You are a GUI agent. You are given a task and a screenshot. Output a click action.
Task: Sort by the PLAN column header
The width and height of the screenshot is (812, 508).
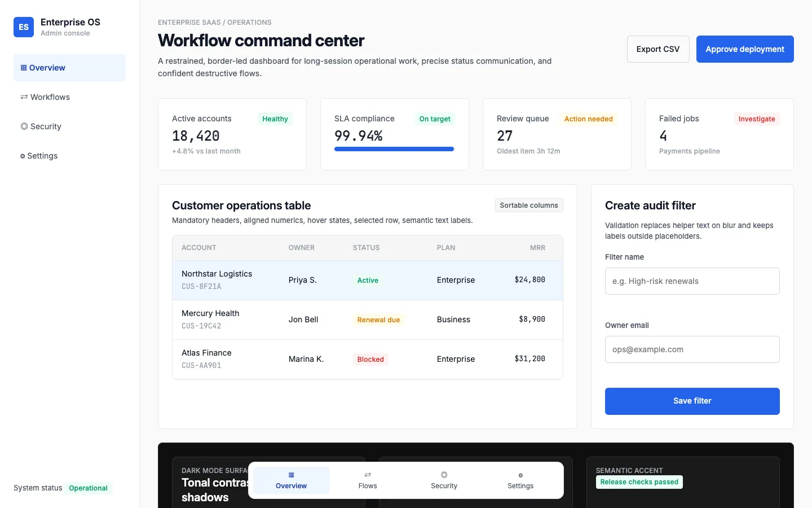tap(446, 248)
